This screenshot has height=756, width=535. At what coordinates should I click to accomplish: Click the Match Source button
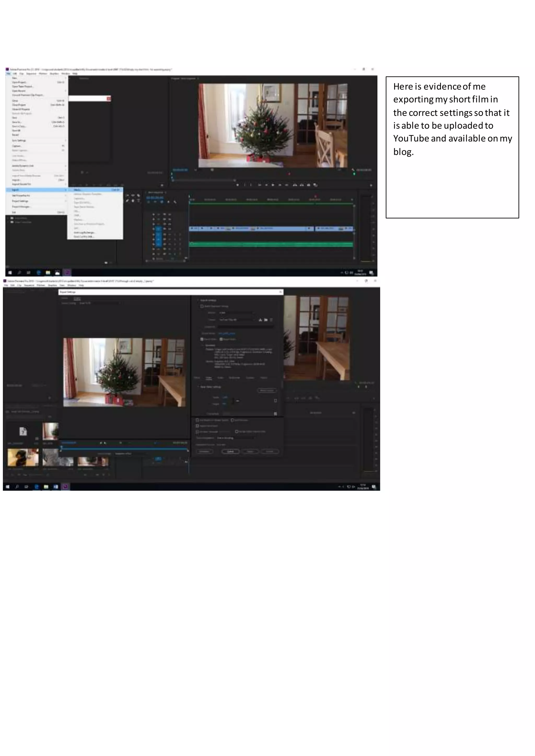click(x=267, y=391)
